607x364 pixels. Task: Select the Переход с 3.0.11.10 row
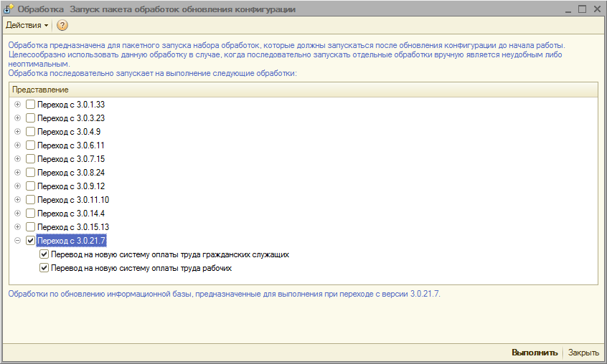(73, 199)
